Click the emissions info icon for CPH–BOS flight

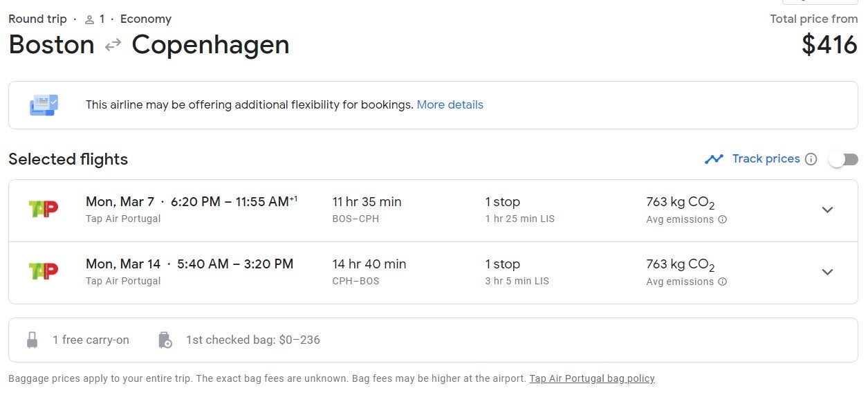click(723, 282)
